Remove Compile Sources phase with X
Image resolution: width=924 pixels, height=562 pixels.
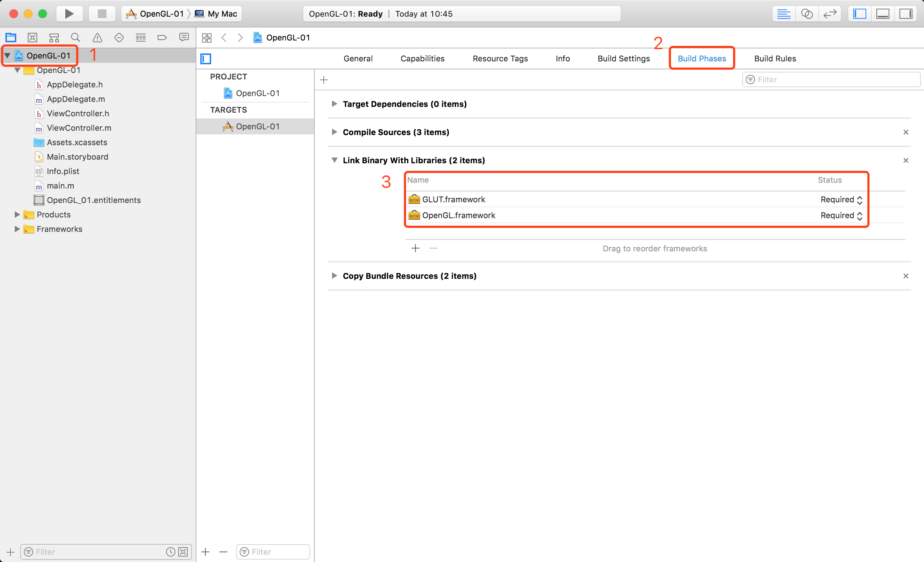[906, 132]
